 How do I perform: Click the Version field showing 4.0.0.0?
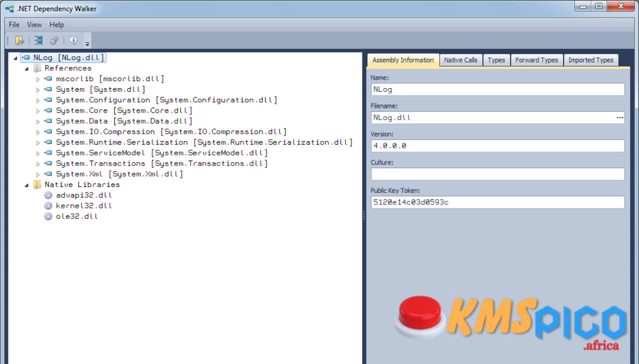pos(498,146)
